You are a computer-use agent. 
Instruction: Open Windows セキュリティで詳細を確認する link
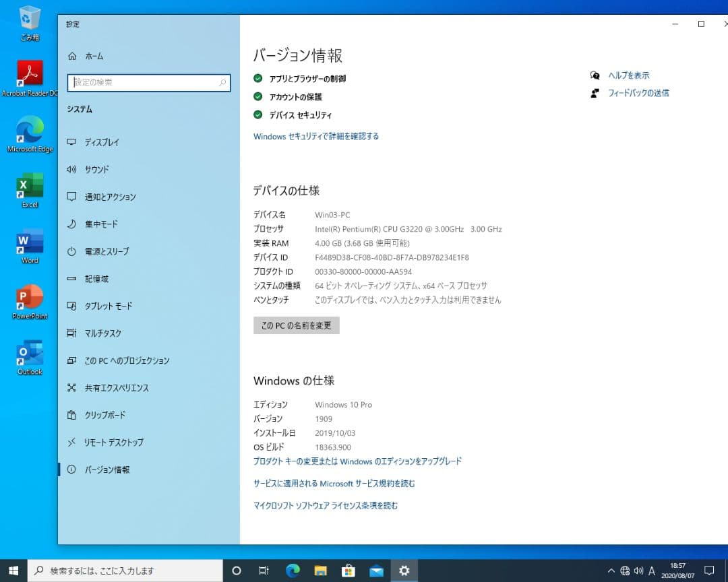click(315, 136)
